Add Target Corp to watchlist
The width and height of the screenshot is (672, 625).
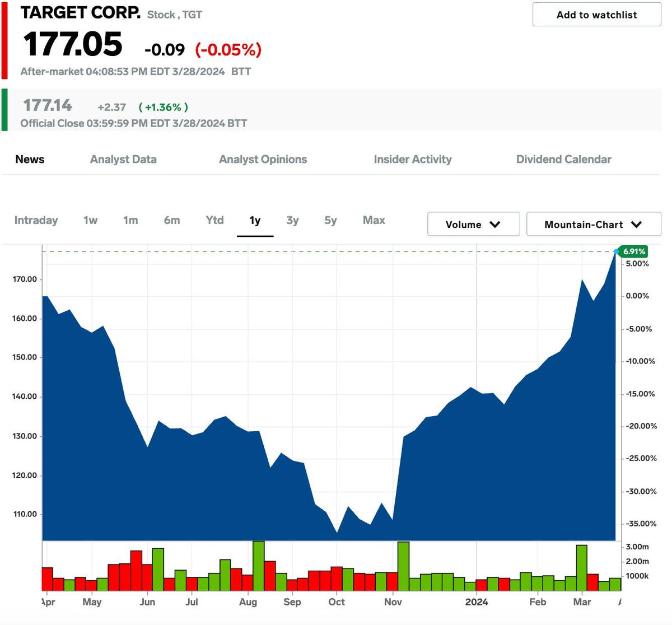click(x=595, y=15)
